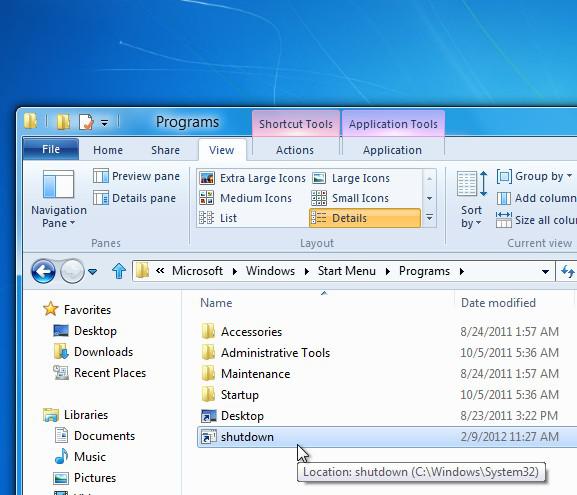Expand arrow after Start Menu in address bar
Screen dimensions: 577x495
[387, 272]
